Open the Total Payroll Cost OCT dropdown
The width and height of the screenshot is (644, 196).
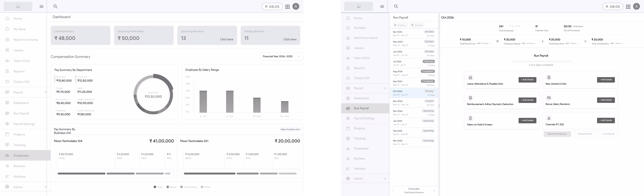[x=484, y=43]
